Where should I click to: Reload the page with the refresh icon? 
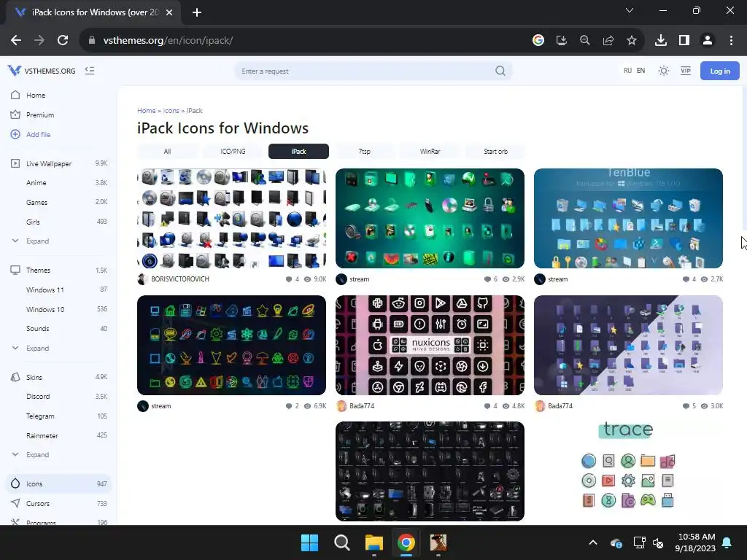[x=63, y=41]
